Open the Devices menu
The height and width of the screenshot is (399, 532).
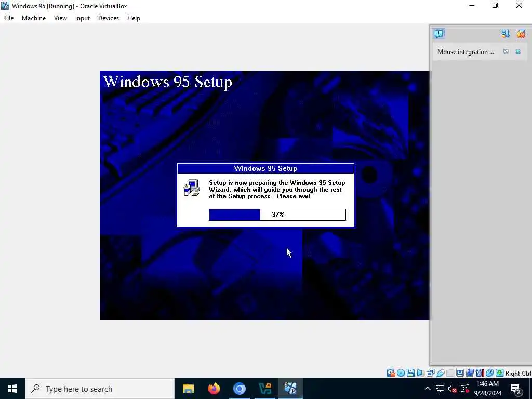(109, 18)
